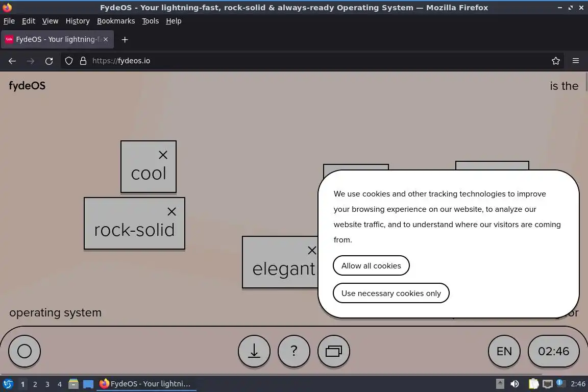Click the volume speaker tray icon

(515, 384)
